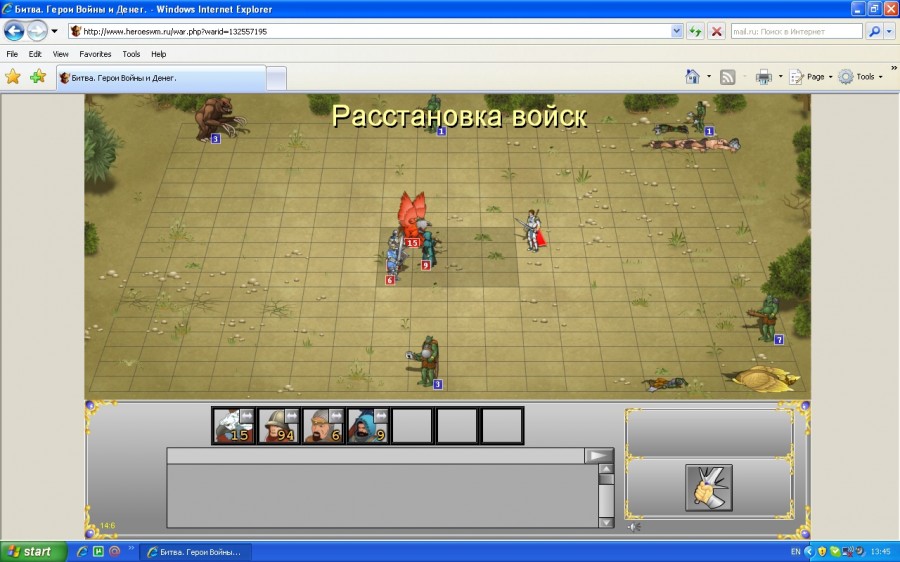900x562 pixels.
Task: Open the Help menu
Action: [x=158, y=54]
